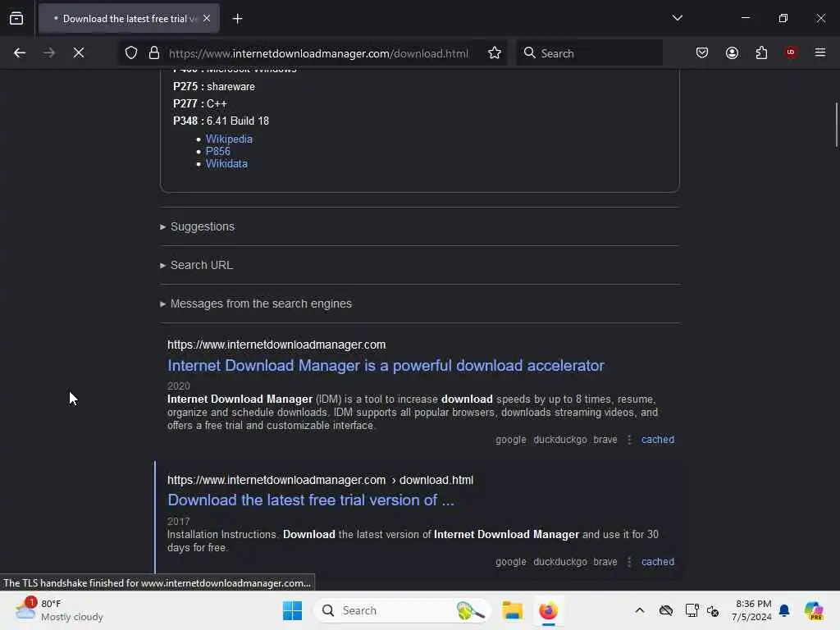Click the crossed-out cloud tray icon
Image resolution: width=840 pixels, height=630 pixels.
click(x=666, y=610)
